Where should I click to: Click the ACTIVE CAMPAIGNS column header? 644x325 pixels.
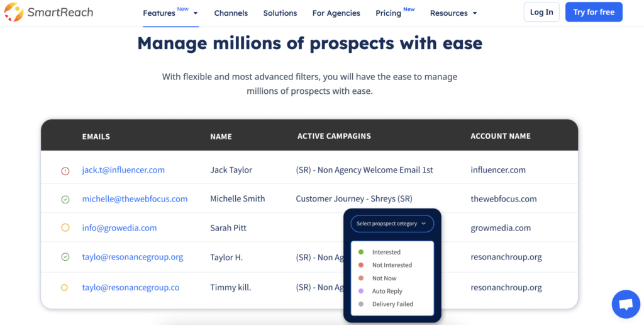(x=334, y=136)
